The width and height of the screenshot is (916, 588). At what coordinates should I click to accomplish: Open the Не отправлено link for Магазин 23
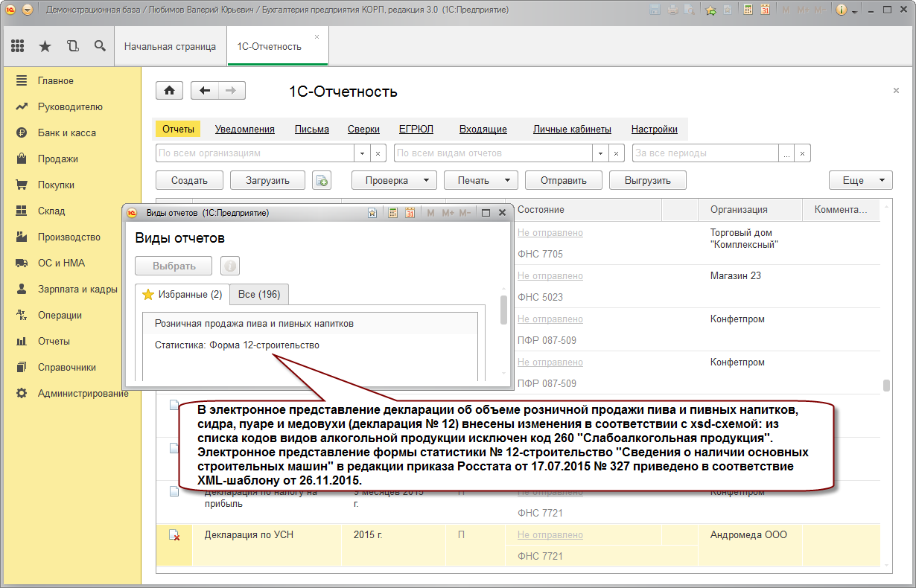(550, 276)
